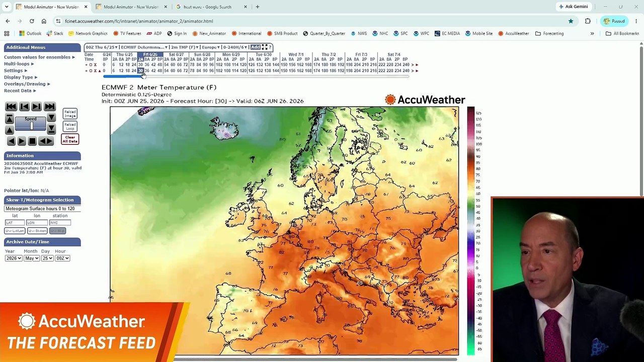The image size is (644, 362).
Task: Click the Clear All Data button
Action: (x=70, y=139)
